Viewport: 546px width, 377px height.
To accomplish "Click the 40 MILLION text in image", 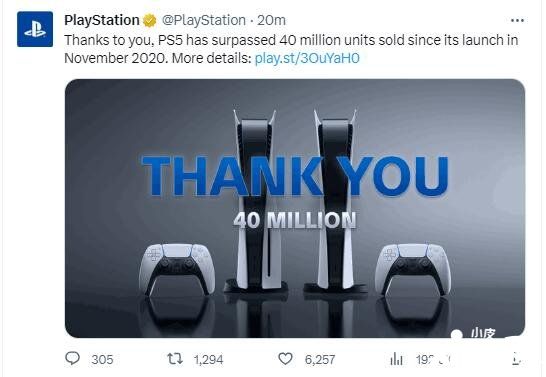I will pyautogui.click(x=295, y=220).
